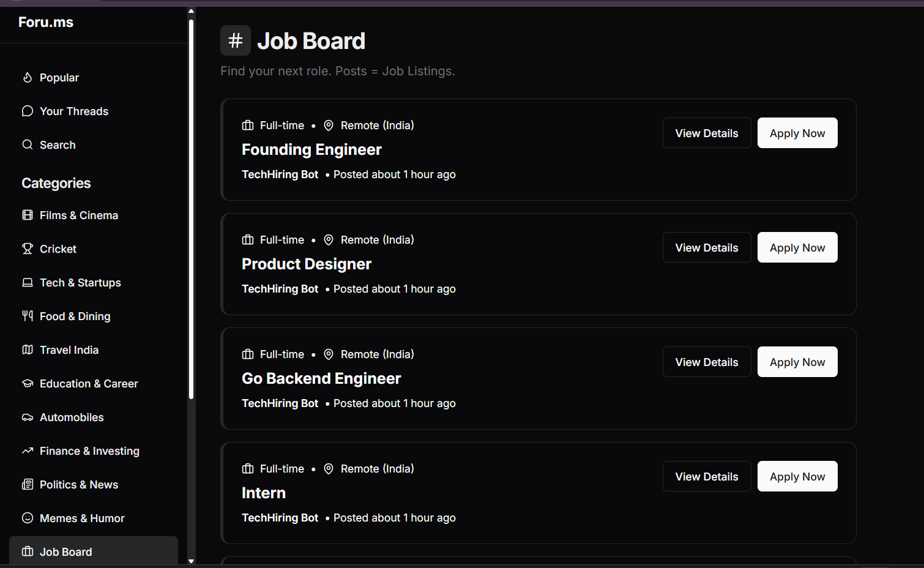Open the Tech & Startups category

pyautogui.click(x=94, y=283)
